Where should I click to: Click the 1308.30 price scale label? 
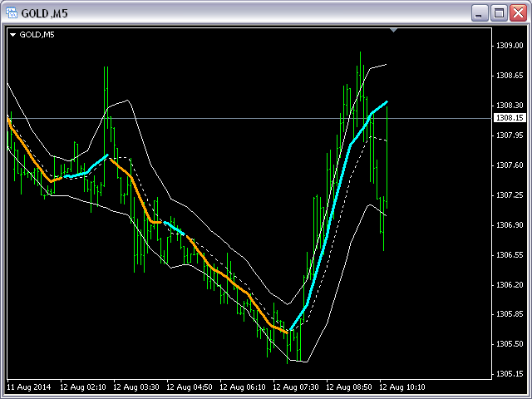pyautogui.click(x=510, y=106)
